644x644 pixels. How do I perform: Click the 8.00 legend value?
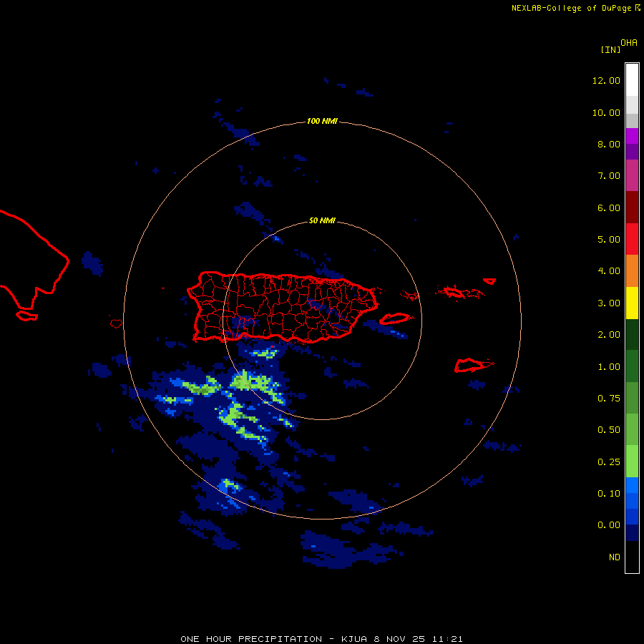[609, 144]
